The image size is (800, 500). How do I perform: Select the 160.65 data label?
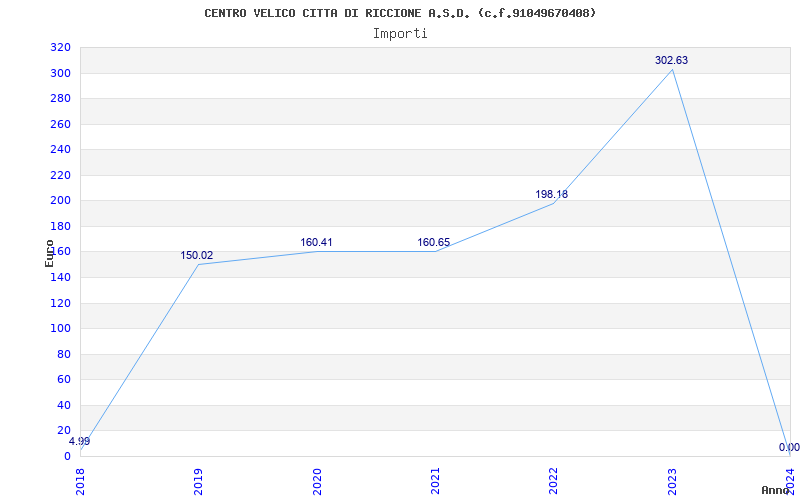pyautogui.click(x=434, y=242)
